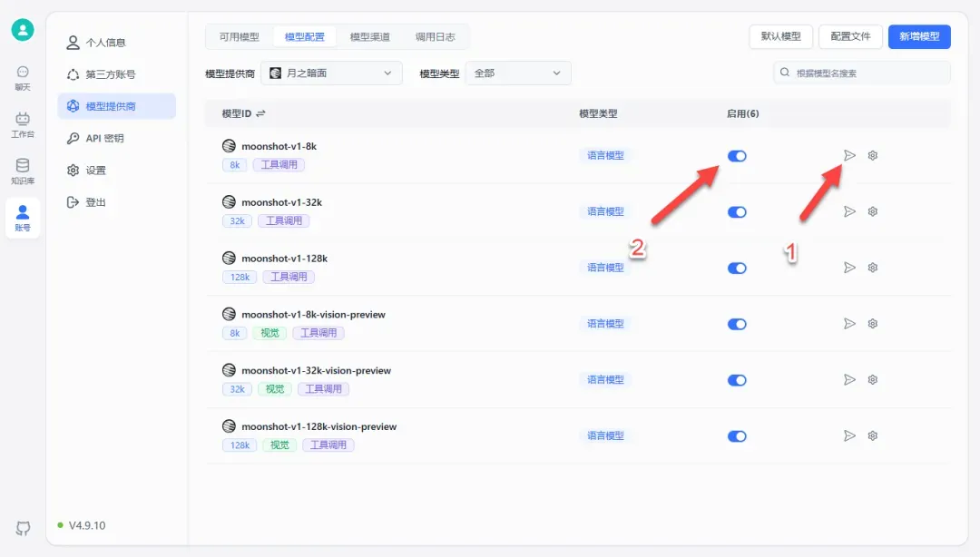Disable moonshot-v1-32k-vision-preview switch
This screenshot has height=557, width=980.
pos(737,380)
